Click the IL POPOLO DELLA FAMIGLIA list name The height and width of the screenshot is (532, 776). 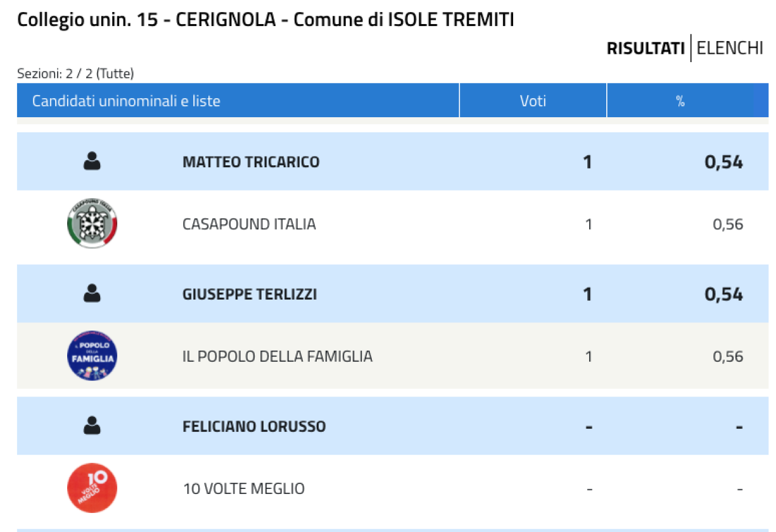click(277, 357)
